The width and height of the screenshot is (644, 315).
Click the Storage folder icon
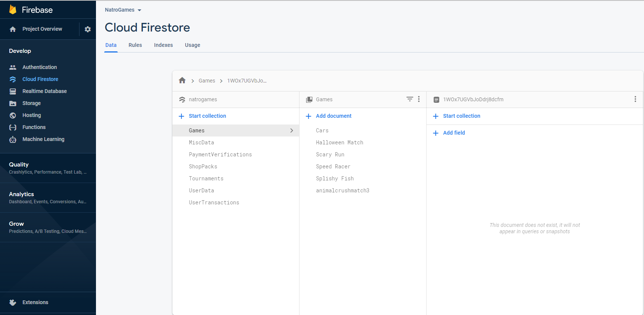[x=13, y=103]
